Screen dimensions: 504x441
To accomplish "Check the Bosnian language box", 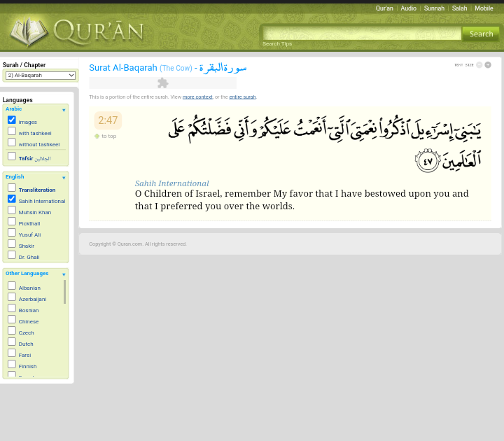I will pos(12,308).
